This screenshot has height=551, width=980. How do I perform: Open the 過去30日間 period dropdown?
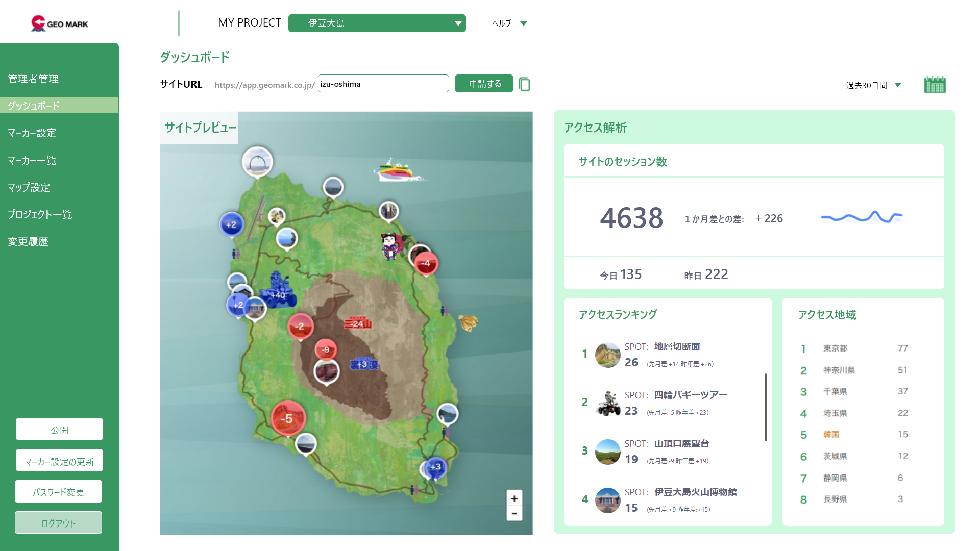pos(873,85)
